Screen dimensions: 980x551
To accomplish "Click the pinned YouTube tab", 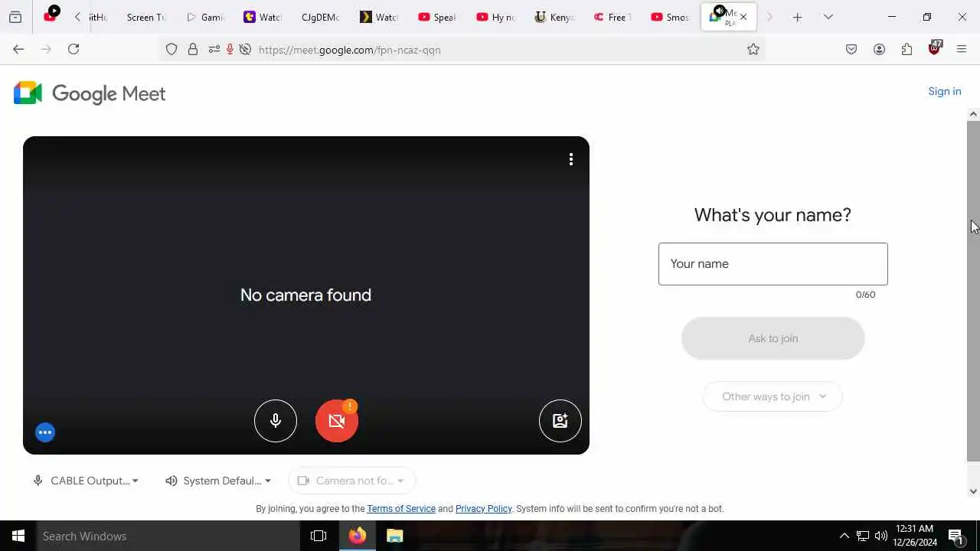I will click(x=51, y=15).
